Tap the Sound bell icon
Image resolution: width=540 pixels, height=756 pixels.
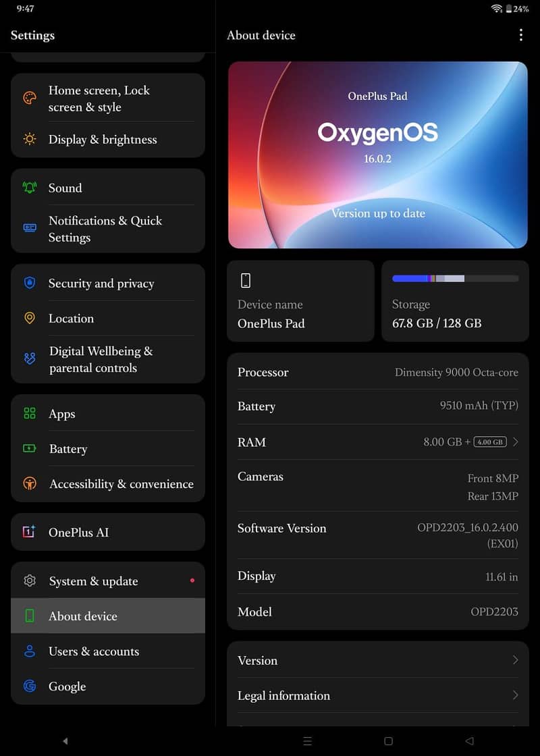(30, 188)
